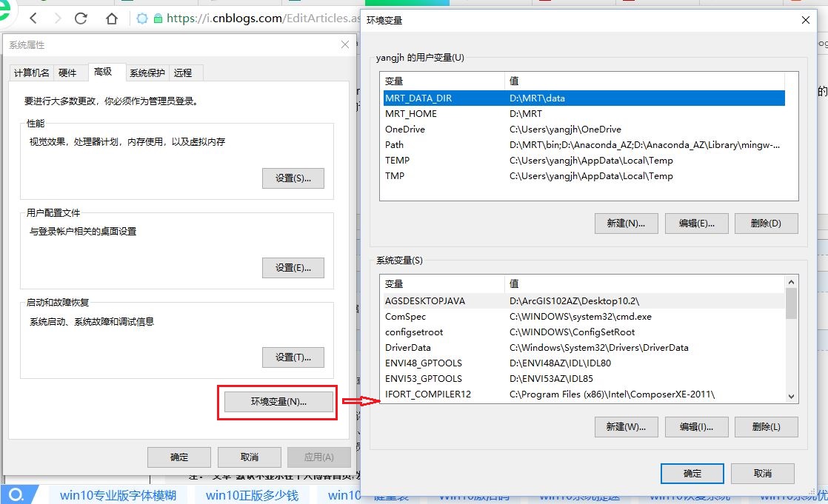Select the 高级 tab
The width and height of the screenshot is (828, 504).
(103, 72)
